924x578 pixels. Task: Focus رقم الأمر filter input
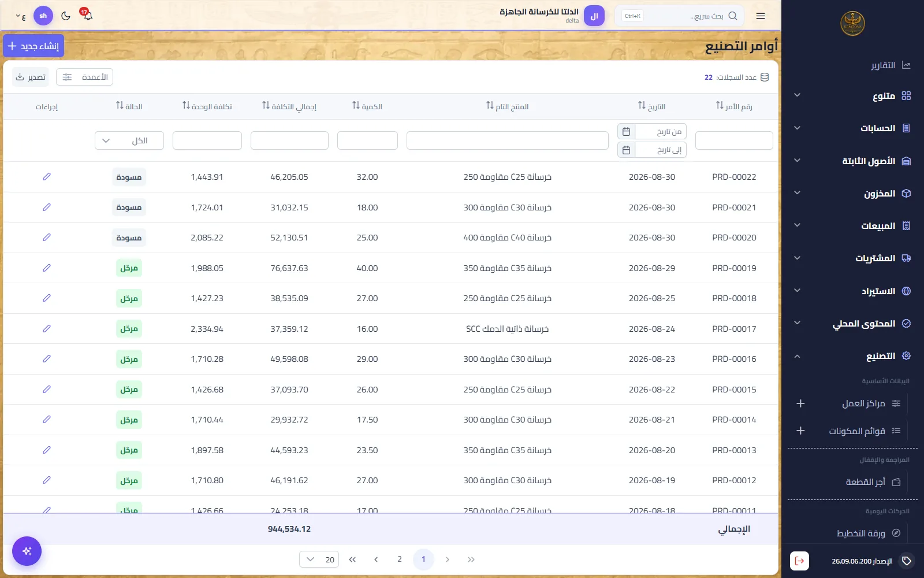pos(734,140)
